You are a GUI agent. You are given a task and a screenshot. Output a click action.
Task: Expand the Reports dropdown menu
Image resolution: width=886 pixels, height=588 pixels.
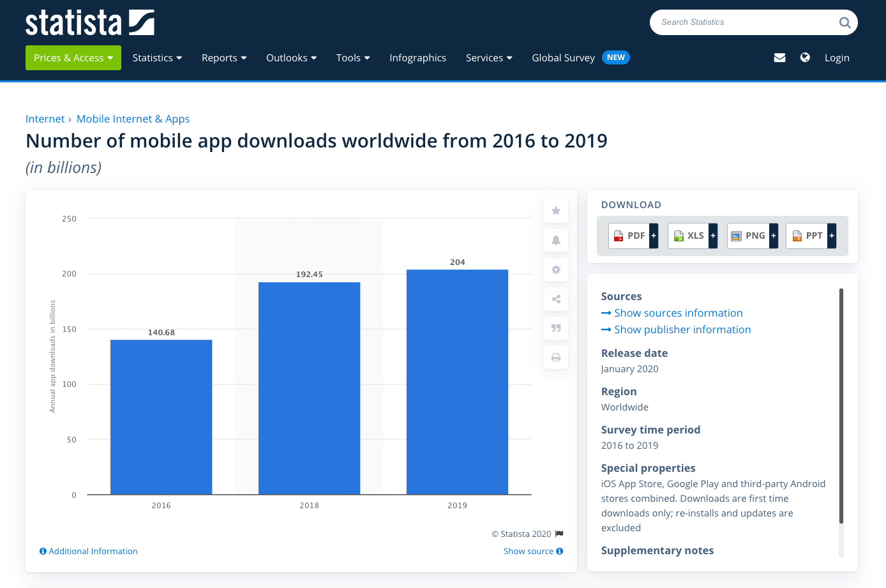tap(223, 58)
